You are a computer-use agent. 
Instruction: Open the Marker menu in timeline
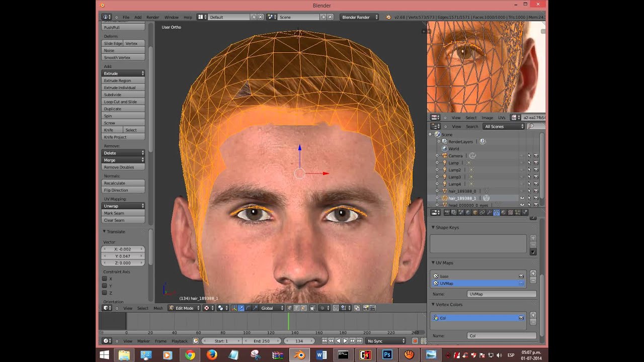[143, 341]
